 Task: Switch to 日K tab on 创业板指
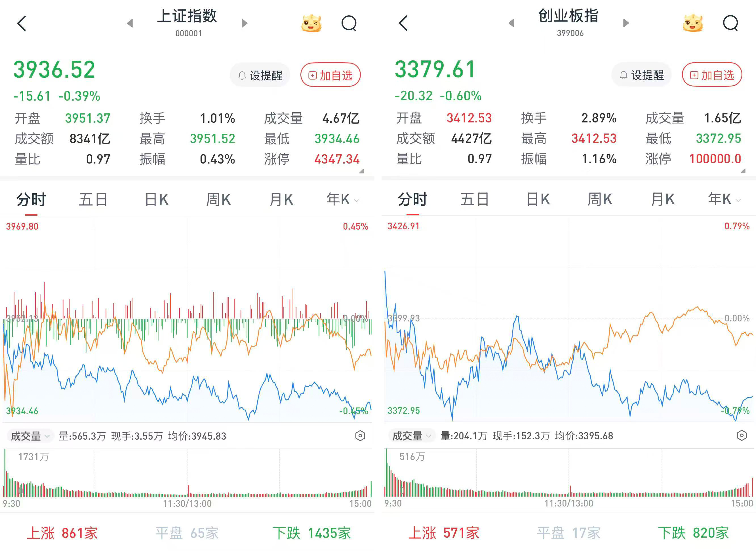coord(538,199)
